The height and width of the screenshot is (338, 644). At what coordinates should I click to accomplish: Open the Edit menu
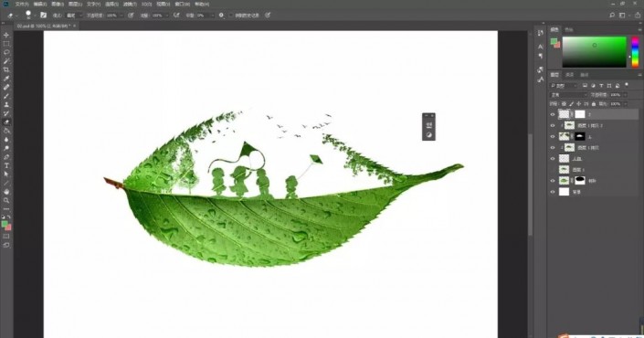coord(40,4)
